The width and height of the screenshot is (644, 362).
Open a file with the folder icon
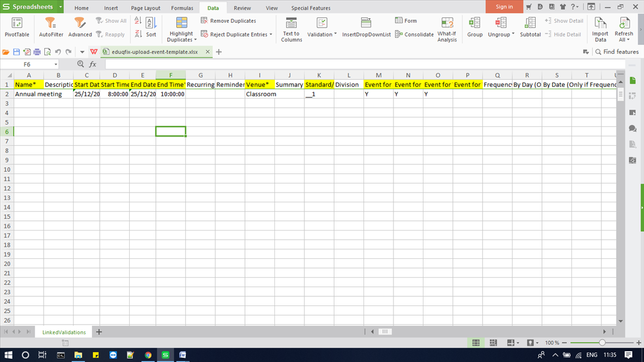click(6, 52)
